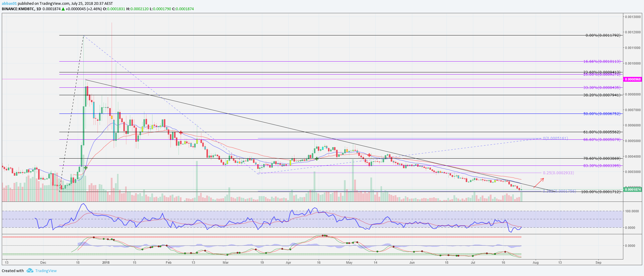644x276 pixels.
Task: Open the TradingView link beside Created with
Action: coord(46,271)
